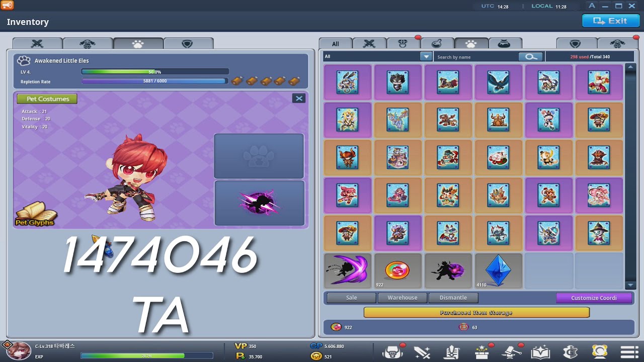Click the Sale button
Image resolution: width=644 pixels, height=362 pixels.
[351, 298]
